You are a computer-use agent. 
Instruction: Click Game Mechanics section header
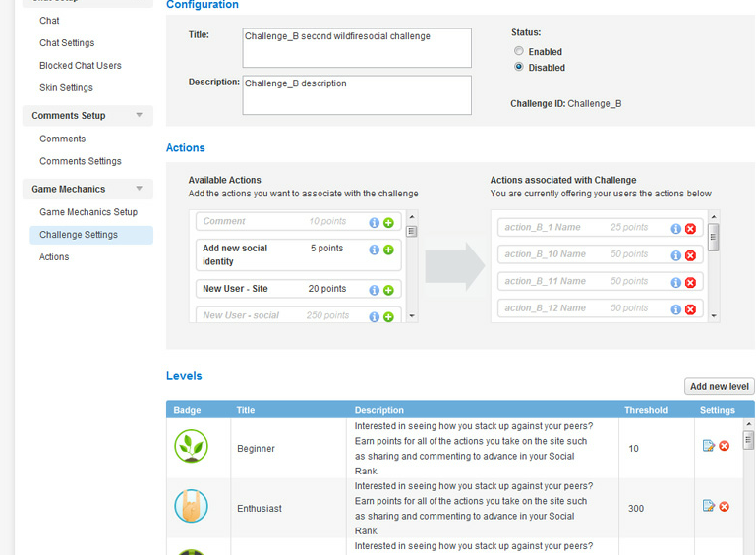(87, 189)
